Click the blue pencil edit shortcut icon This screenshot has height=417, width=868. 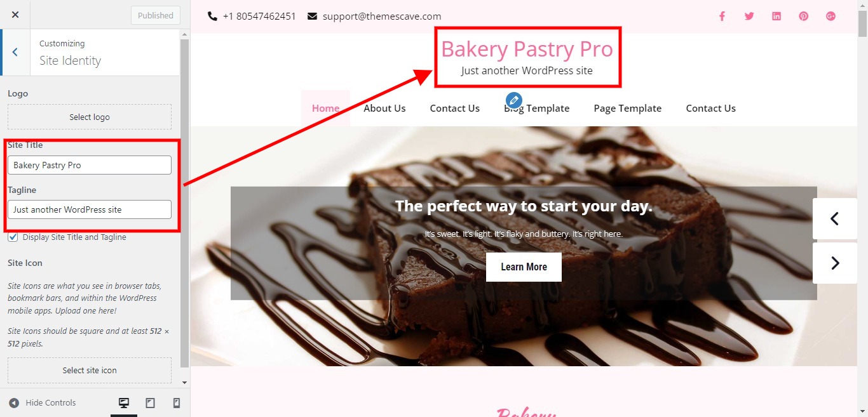pos(514,100)
